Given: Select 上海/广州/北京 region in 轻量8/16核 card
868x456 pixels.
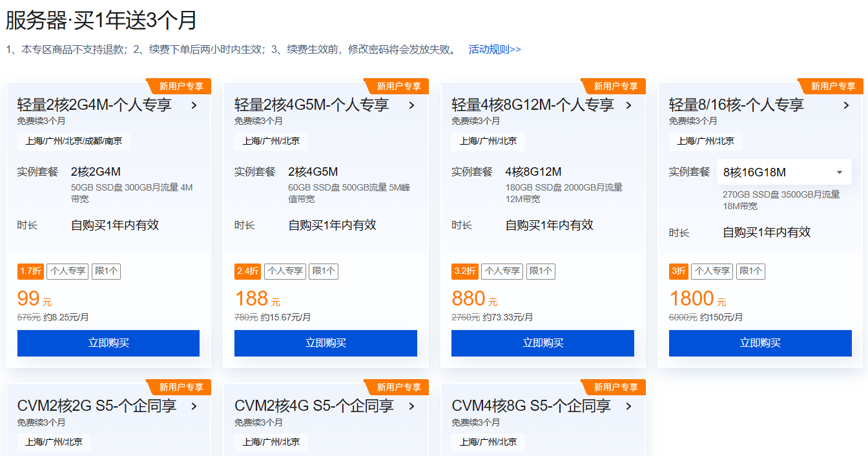Looking at the screenshot, I should point(706,141).
